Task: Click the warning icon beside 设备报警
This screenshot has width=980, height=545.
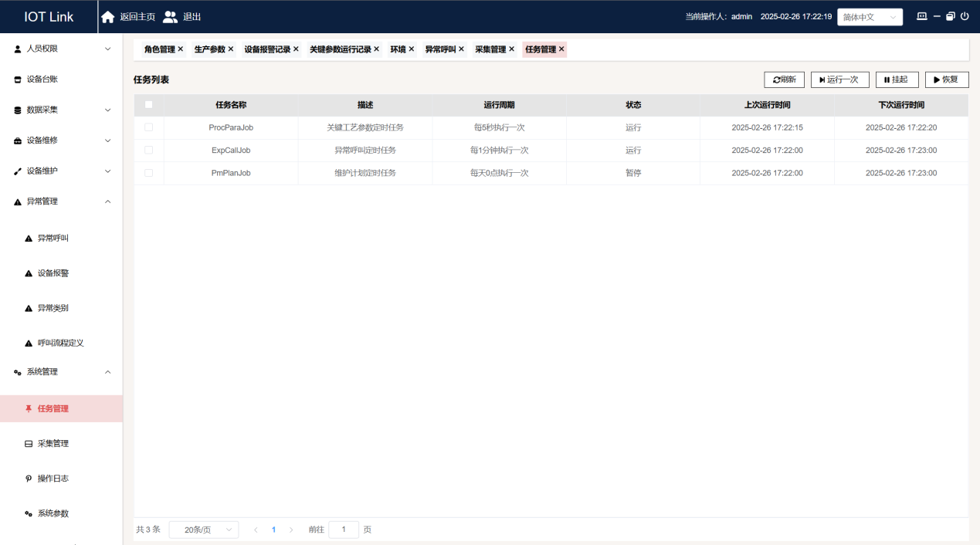Action: pos(29,273)
